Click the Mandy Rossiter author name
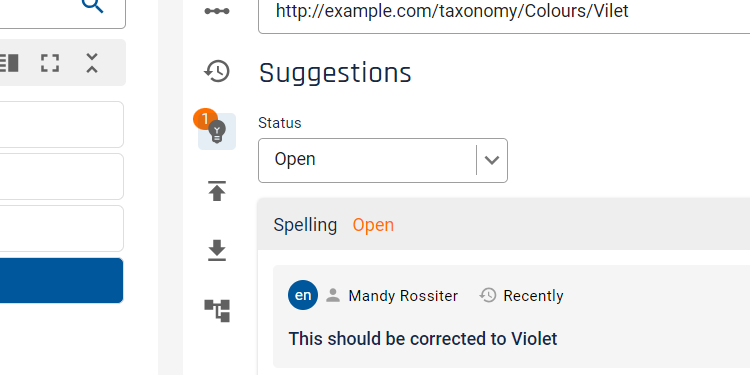This screenshot has width=750, height=375. pos(403,296)
